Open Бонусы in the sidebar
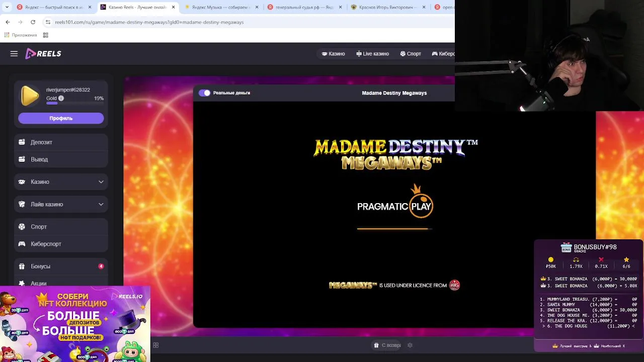The image size is (644, 362). pyautogui.click(x=61, y=266)
